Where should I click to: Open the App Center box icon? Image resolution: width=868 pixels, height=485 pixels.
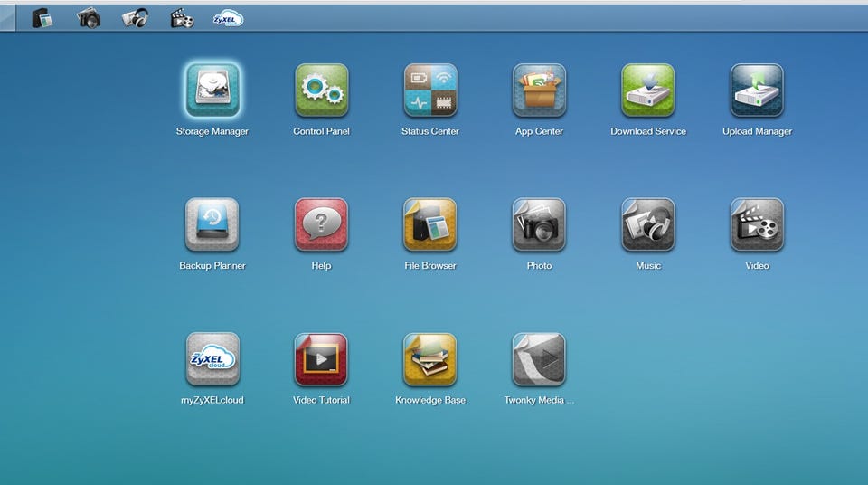pos(539,90)
